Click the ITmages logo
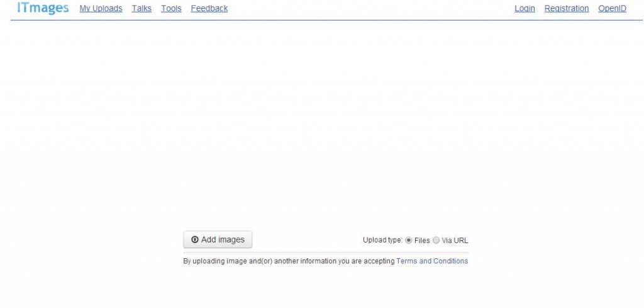This screenshot has height=308, width=644. click(x=43, y=8)
